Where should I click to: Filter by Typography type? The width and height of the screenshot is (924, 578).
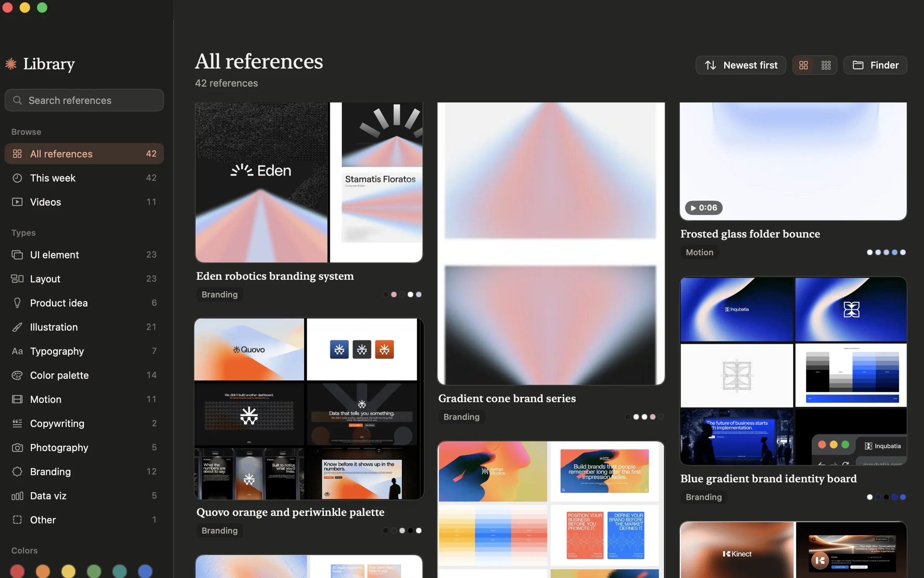tap(84, 351)
